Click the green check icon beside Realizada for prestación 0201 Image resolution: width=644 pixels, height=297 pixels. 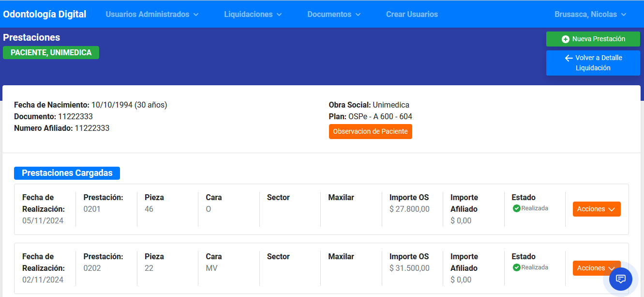[516, 208]
